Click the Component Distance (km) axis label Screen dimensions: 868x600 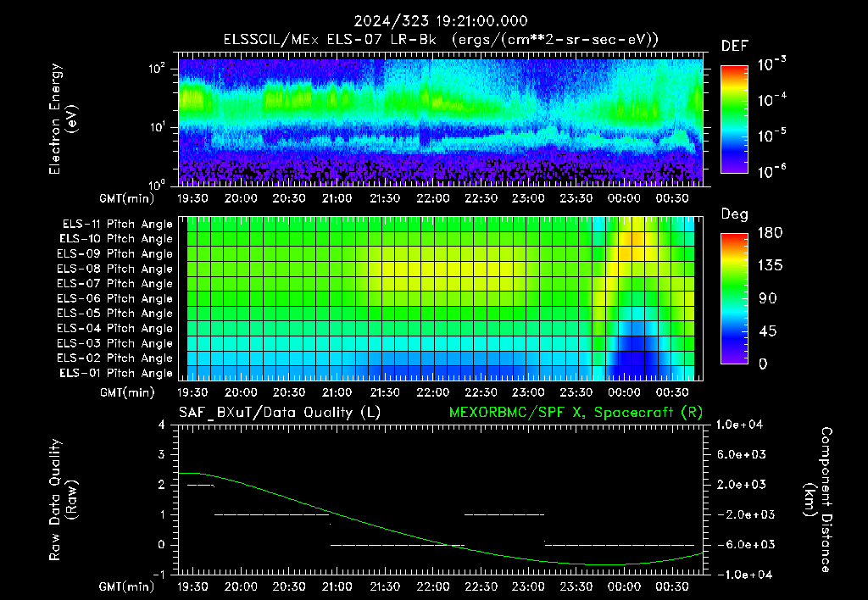(818, 500)
